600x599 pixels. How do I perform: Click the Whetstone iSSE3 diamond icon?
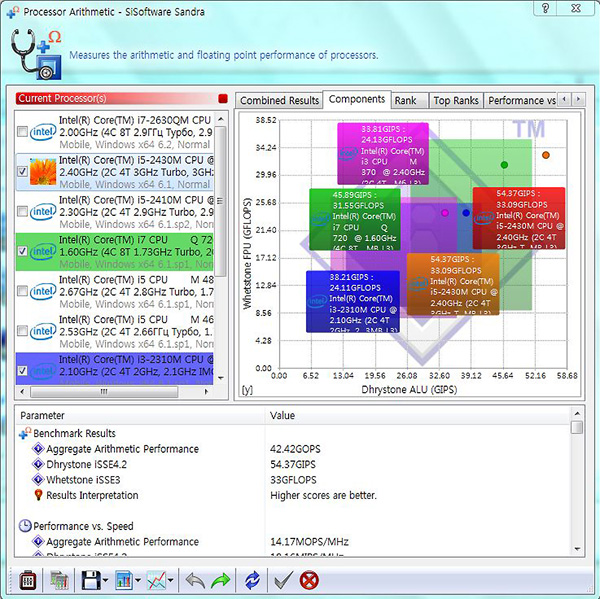[38, 479]
